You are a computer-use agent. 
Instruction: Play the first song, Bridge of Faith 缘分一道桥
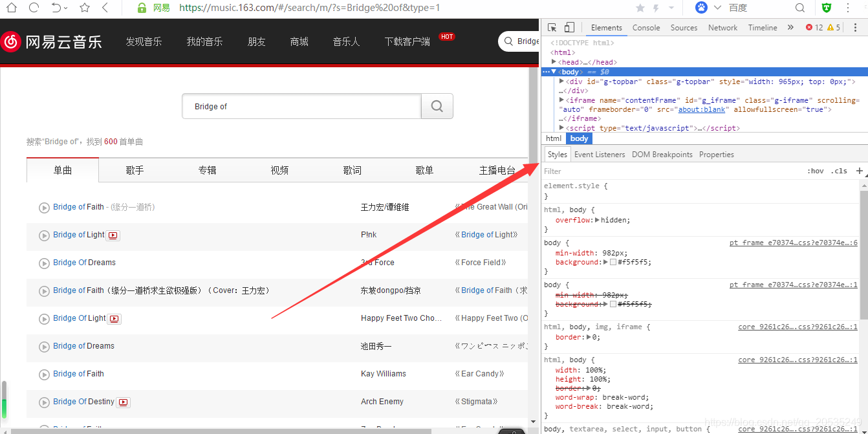pos(44,208)
